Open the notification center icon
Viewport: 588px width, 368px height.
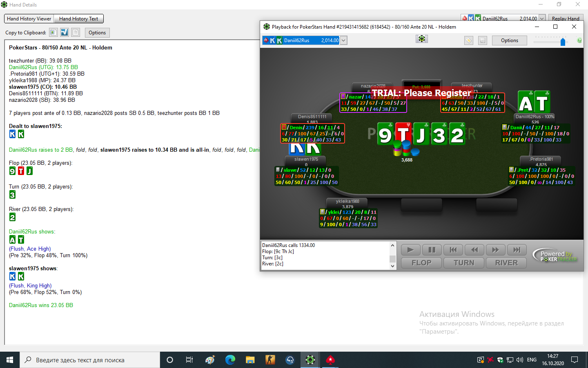pos(575,360)
